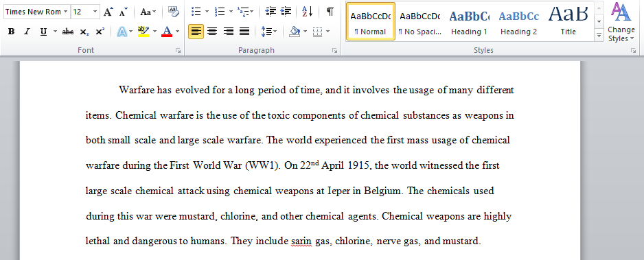
Task: Select Justify alignment
Action: tap(244, 32)
